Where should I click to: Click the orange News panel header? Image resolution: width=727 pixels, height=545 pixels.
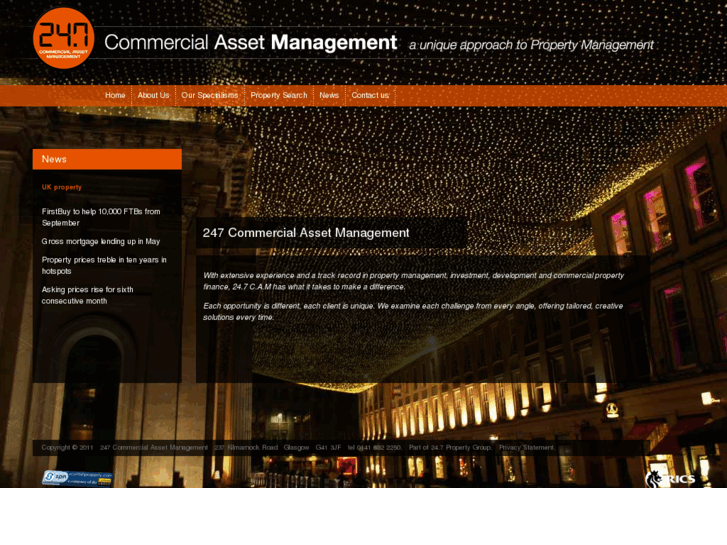(x=107, y=159)
